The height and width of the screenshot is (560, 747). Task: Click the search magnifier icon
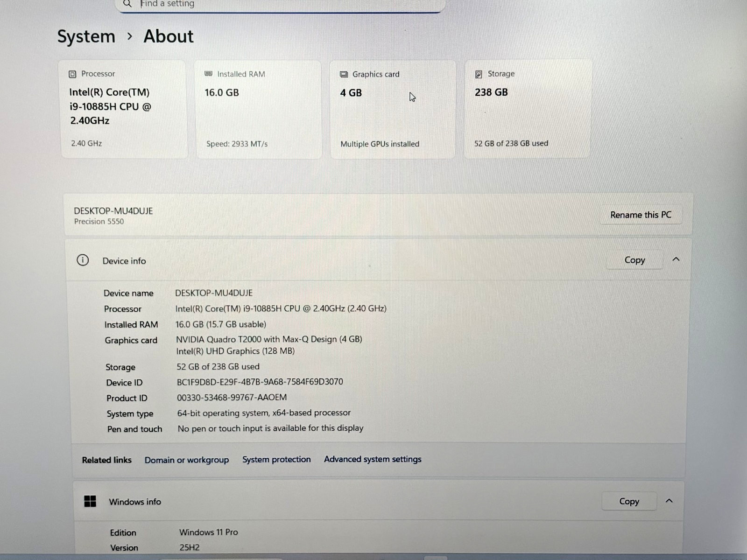[x=127, y=4]
